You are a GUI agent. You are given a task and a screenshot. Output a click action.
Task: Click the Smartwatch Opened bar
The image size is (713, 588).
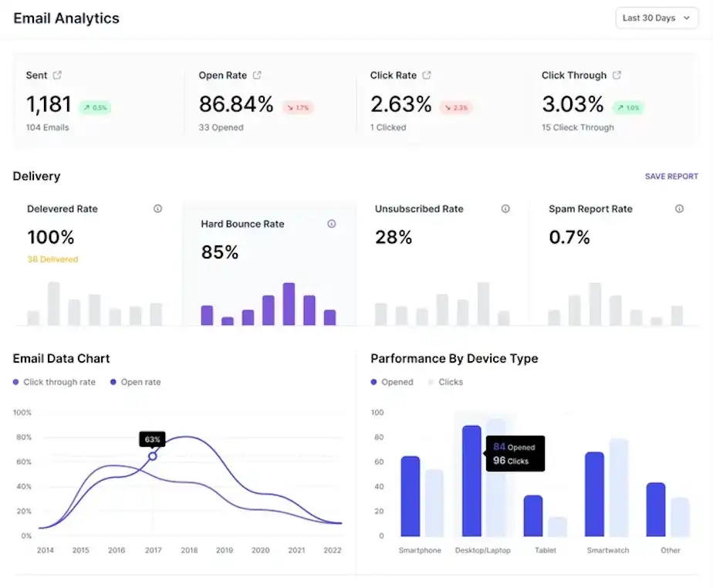pyautogui.click(x=594, y=494)
